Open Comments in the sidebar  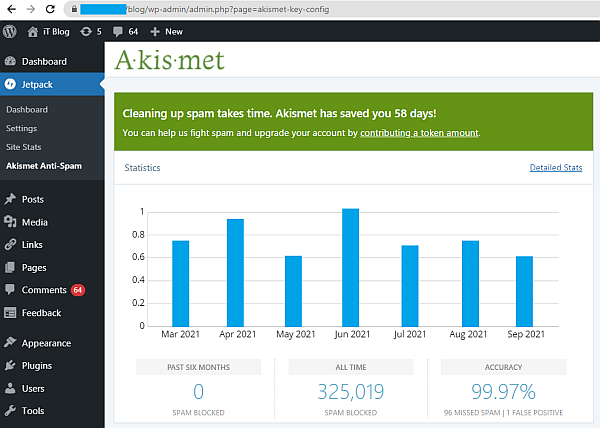pos(44,290)
